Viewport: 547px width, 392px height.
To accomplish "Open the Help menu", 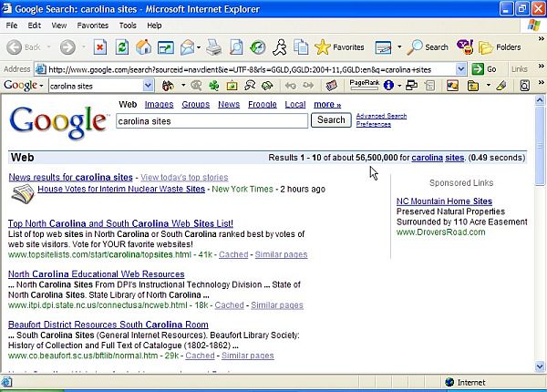I will pos(154,26).
